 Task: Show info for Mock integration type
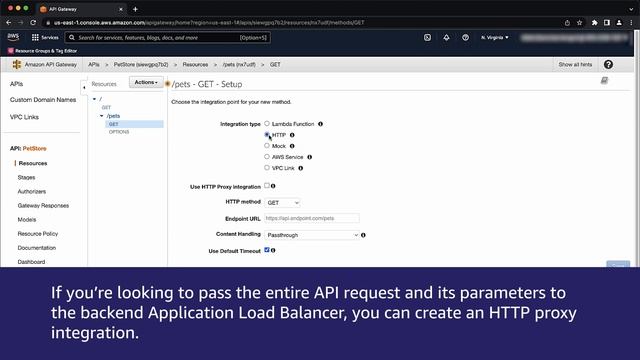tap(292, 146)
